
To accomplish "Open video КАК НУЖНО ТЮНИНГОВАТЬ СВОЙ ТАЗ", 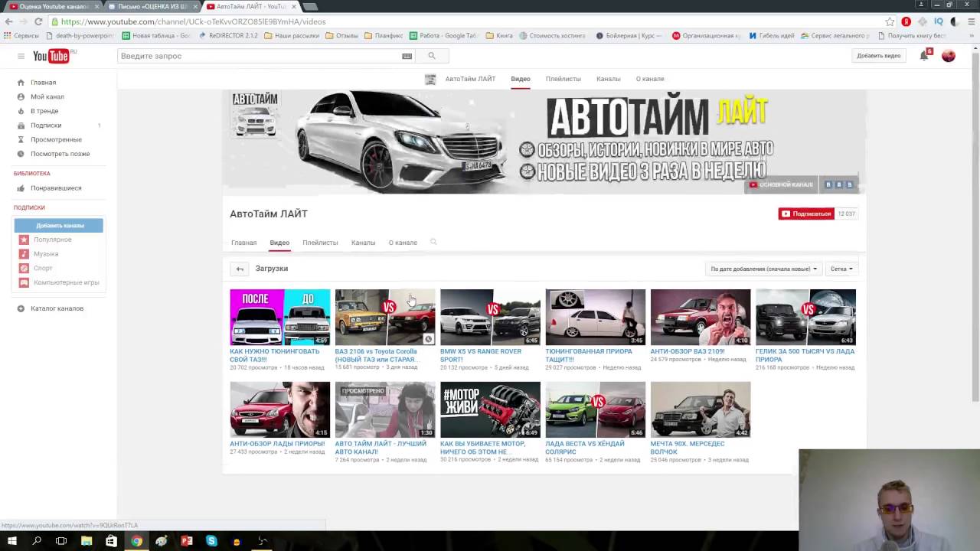I will click(279, 317).
